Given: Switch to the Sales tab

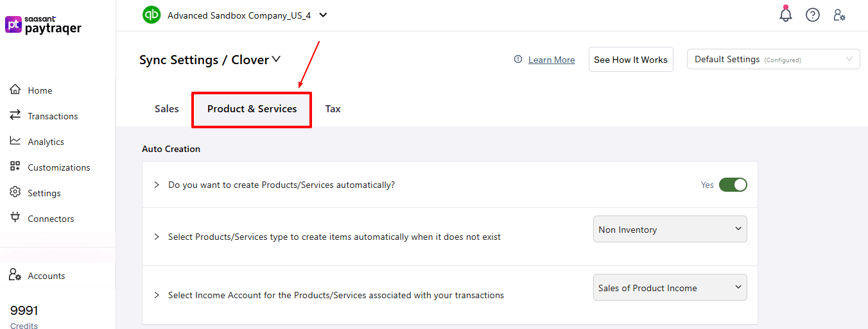Looking at the screenshot, I should [167, 109].
